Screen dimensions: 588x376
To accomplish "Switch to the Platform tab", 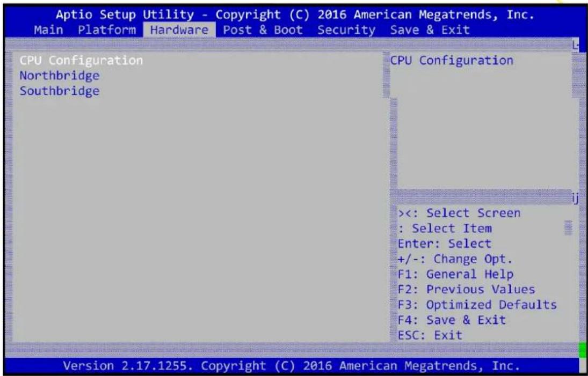I will coord(107,30).
